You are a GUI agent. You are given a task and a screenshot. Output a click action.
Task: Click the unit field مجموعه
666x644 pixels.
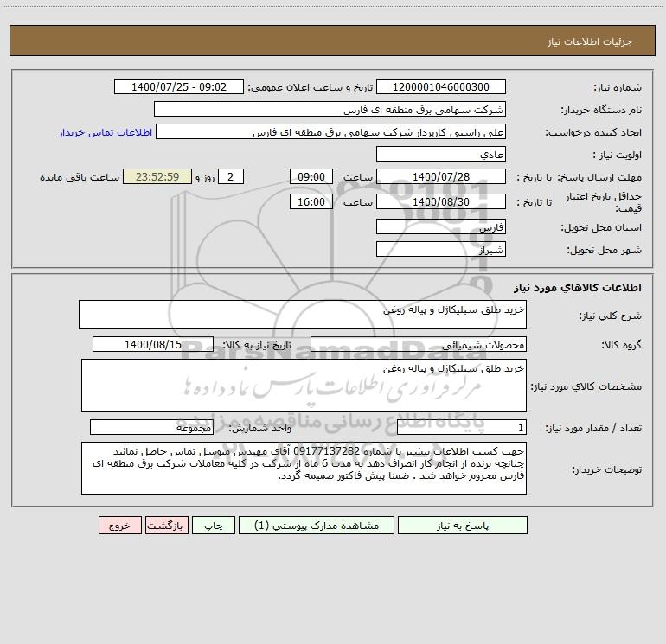[x=151, y=427]
